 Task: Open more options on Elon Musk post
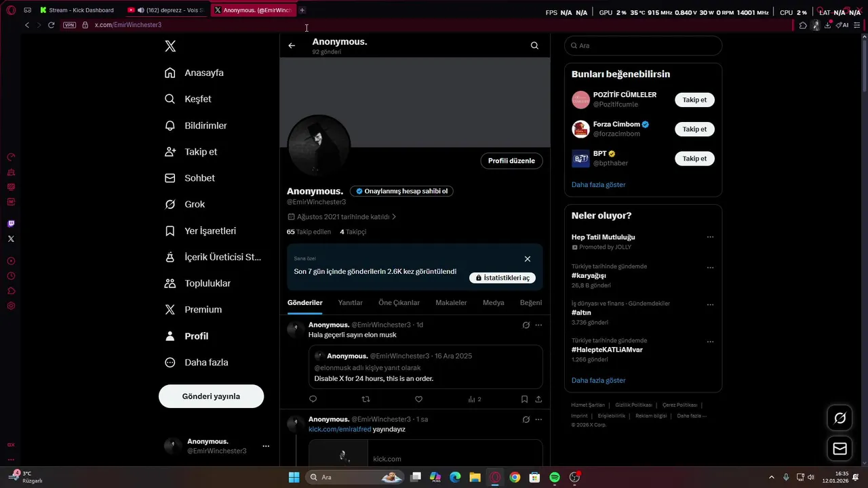538,325
